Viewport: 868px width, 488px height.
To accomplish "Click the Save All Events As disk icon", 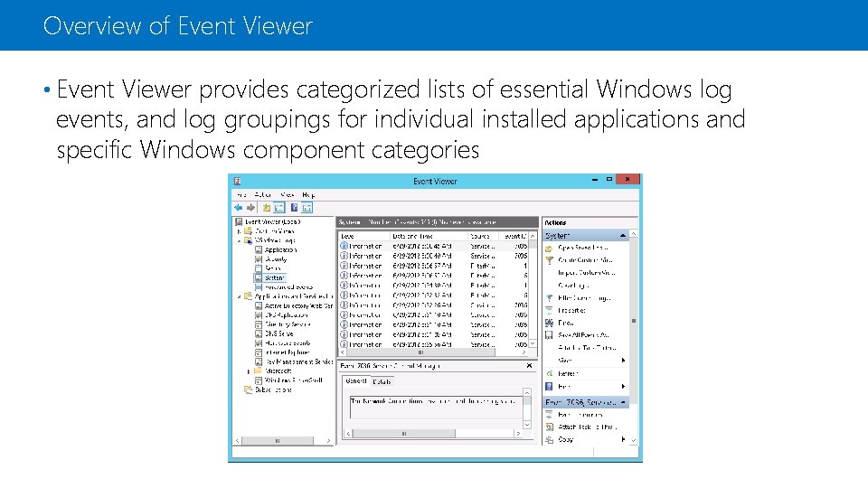I will coord(549,335).
